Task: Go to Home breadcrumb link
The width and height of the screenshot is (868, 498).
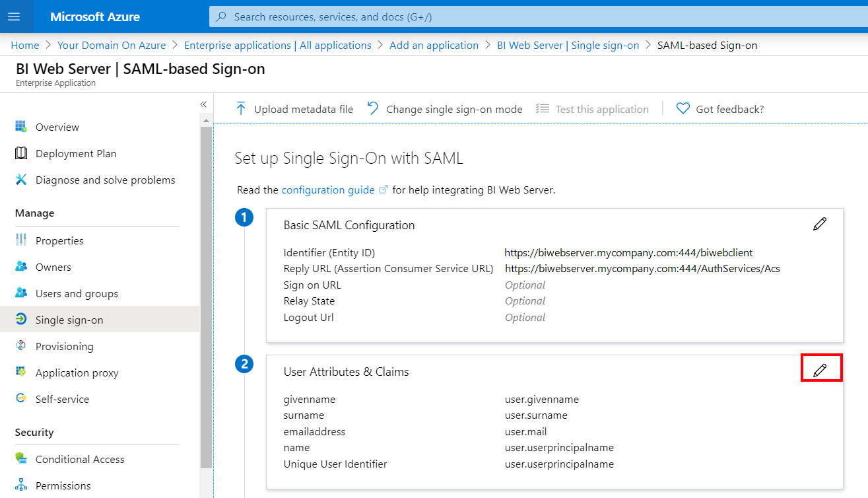Action: click(x=25, y=45)
